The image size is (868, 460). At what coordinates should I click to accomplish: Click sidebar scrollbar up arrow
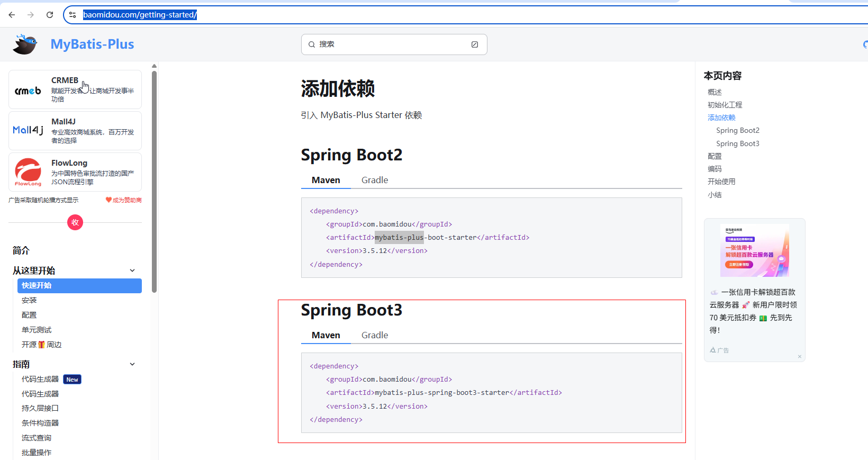tap(154, 66)
